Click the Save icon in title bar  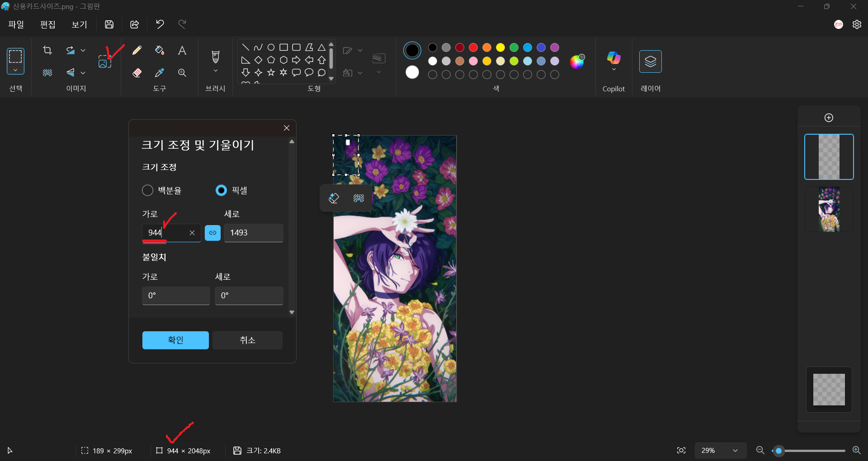tap(109, 24)
